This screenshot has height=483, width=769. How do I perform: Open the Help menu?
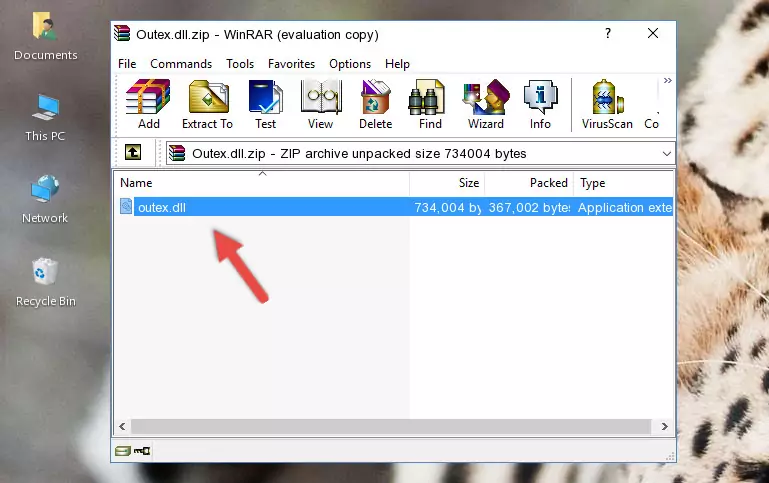coord(397,64)
